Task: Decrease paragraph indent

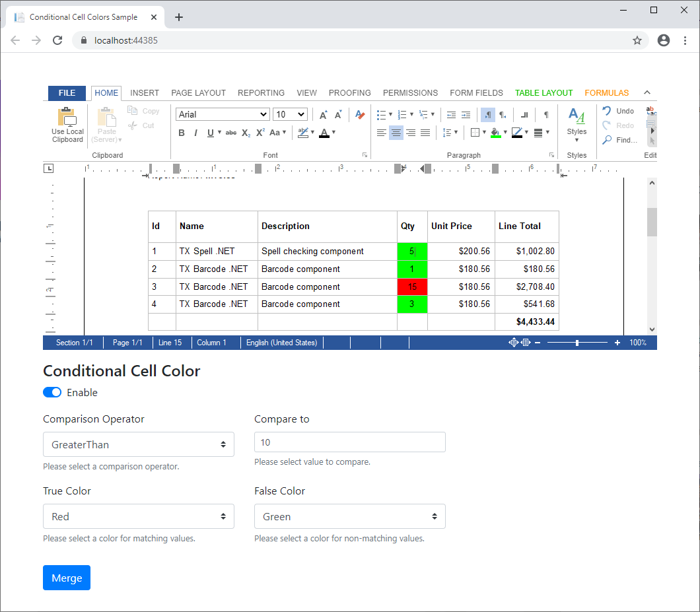Action: coord(451,115)
